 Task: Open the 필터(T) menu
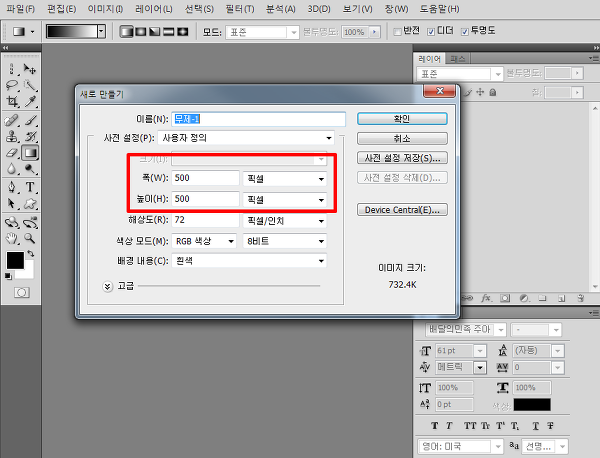(240, 9)
